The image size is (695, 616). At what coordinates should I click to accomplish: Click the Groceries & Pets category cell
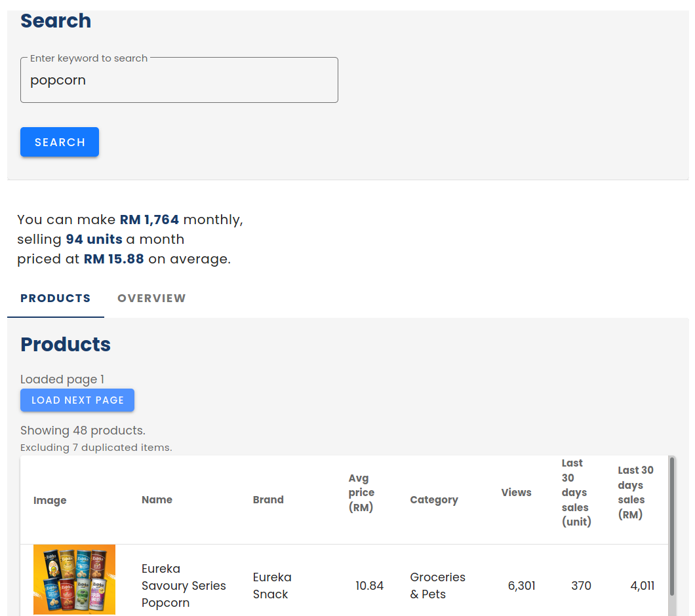[437, 586]
